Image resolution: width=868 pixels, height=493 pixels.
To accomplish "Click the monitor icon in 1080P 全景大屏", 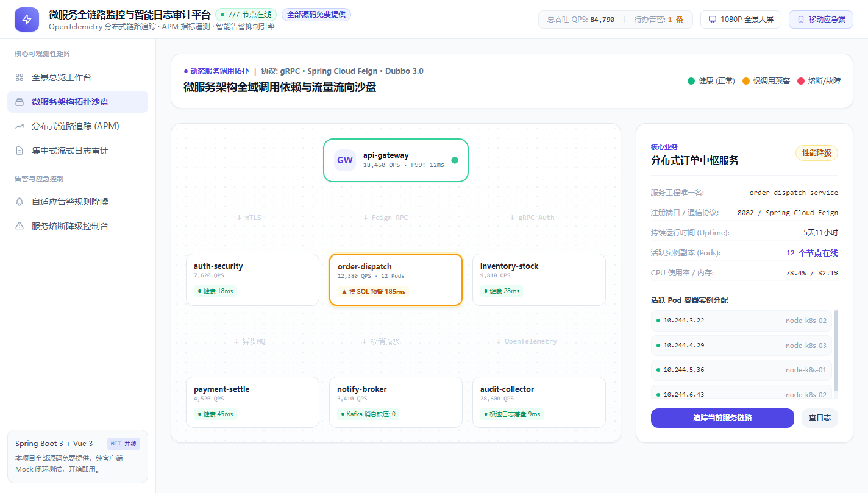I will click(x=712, y=20).
